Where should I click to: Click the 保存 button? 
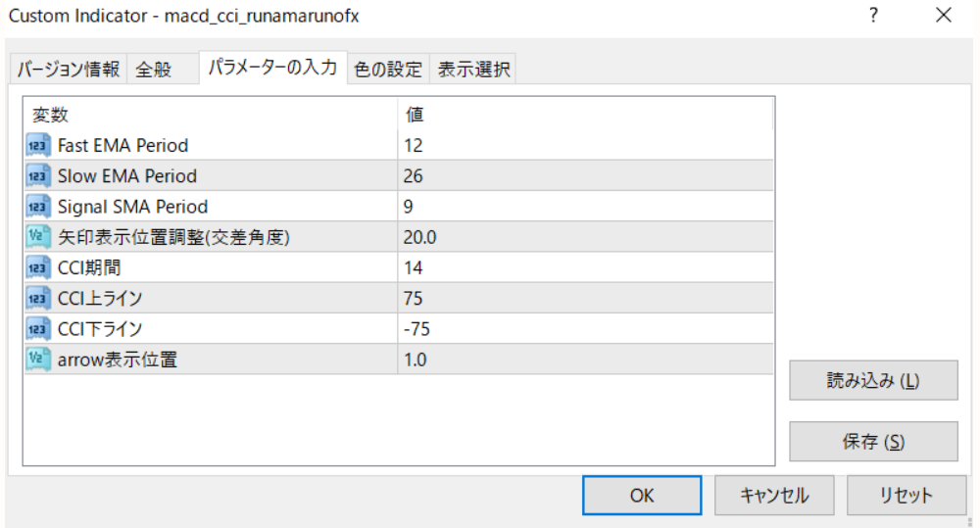tap(873, 442)
